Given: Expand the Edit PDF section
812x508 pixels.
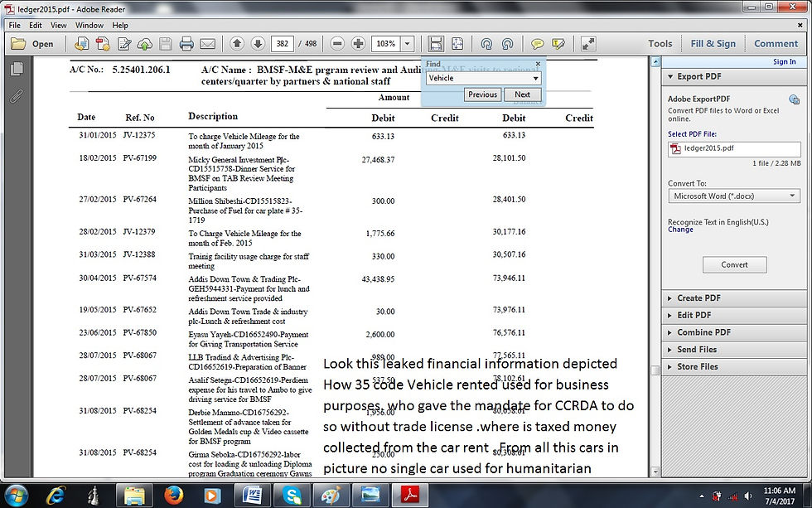Looking at the screenshot, I should coord(734,316).
